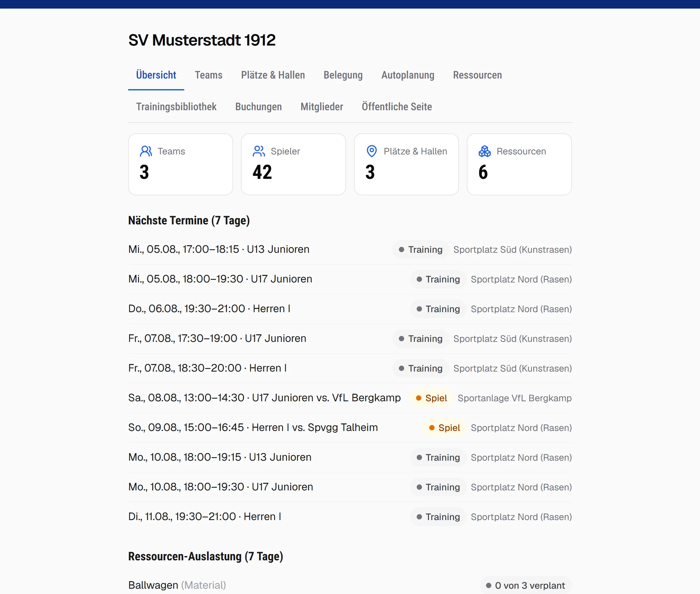The height and width of the screenshot is (594, 700).
Task: Go to the Autoplanung tab
Action: [x=407, y=75]
